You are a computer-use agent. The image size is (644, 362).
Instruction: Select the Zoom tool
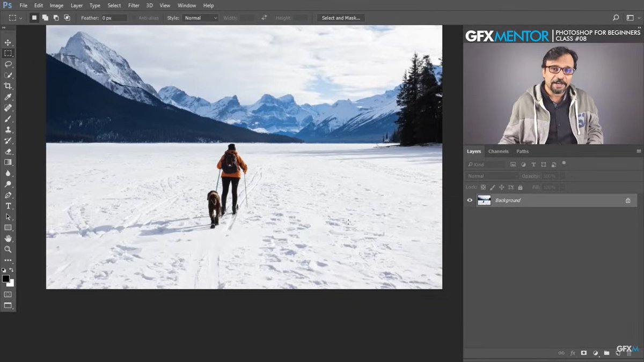pos(8,249)
